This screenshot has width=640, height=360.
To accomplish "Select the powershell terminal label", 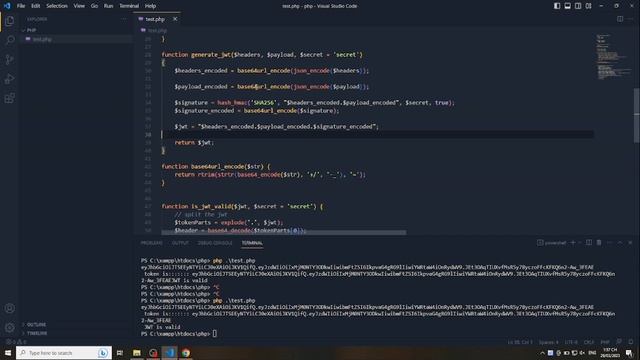I will [551, 243].
